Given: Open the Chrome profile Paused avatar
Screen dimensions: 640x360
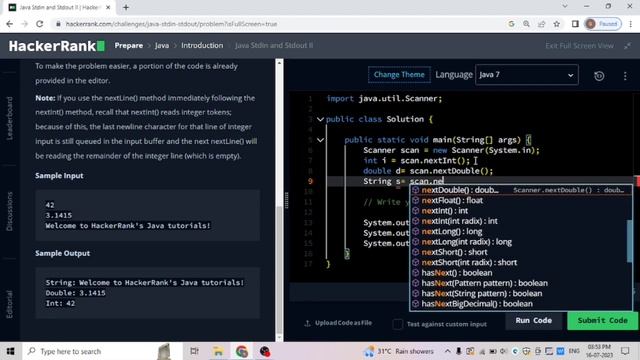Looking at the screenshot, I should 603,24.
